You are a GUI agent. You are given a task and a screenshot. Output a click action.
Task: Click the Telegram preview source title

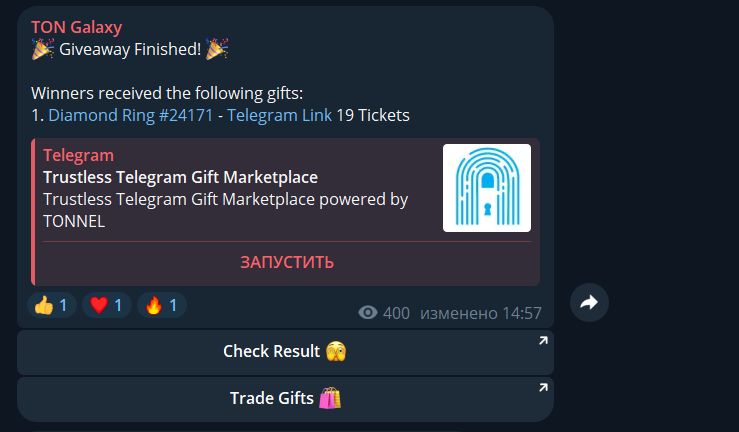pos(78,155)
